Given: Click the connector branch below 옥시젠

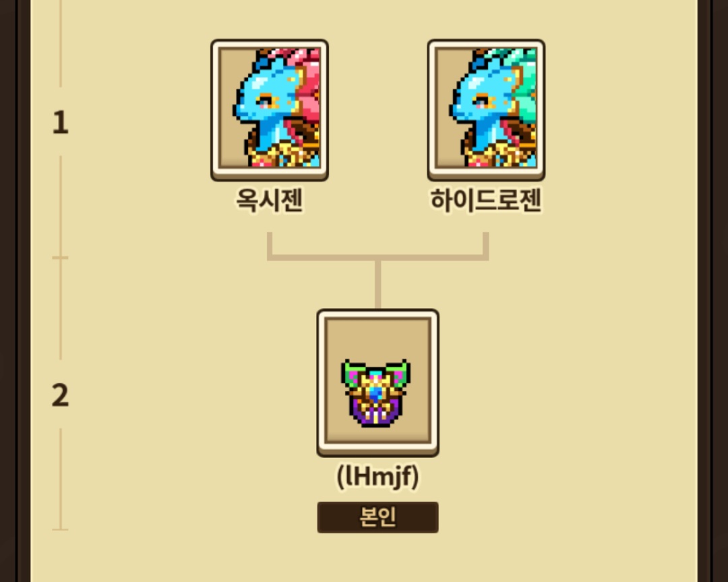Looking at the screenshot, I should pyautogui.click(x=270, y=244).
